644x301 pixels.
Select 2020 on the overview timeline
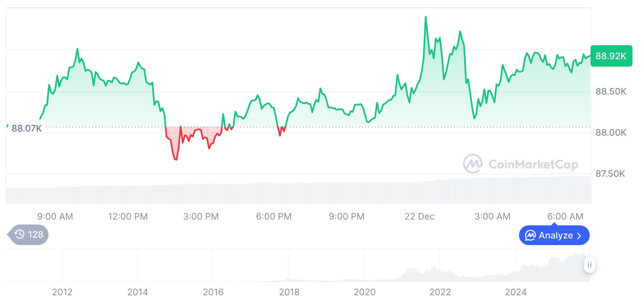[x=364, y=292]
